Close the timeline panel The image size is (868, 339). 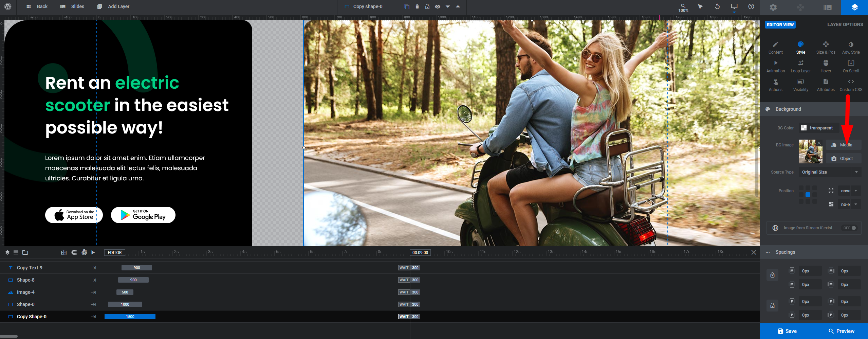click(x=754, y=252)
